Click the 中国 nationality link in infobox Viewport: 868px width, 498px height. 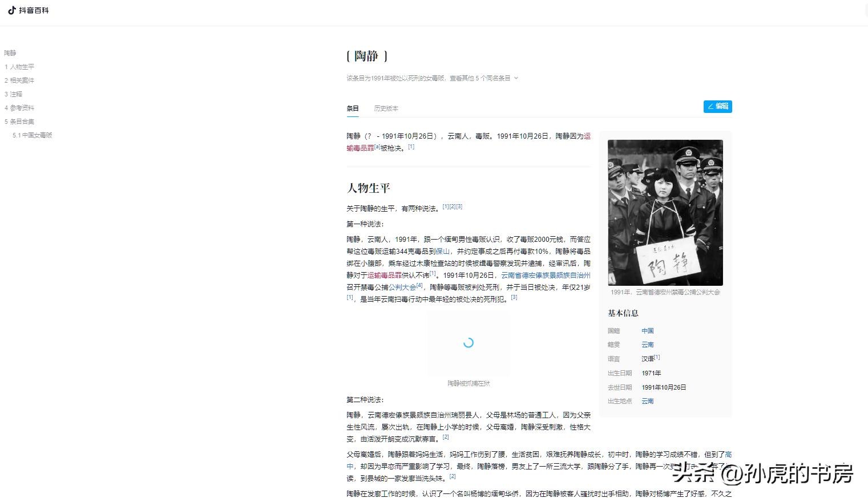pyautogui.click(x=647, y=331)
